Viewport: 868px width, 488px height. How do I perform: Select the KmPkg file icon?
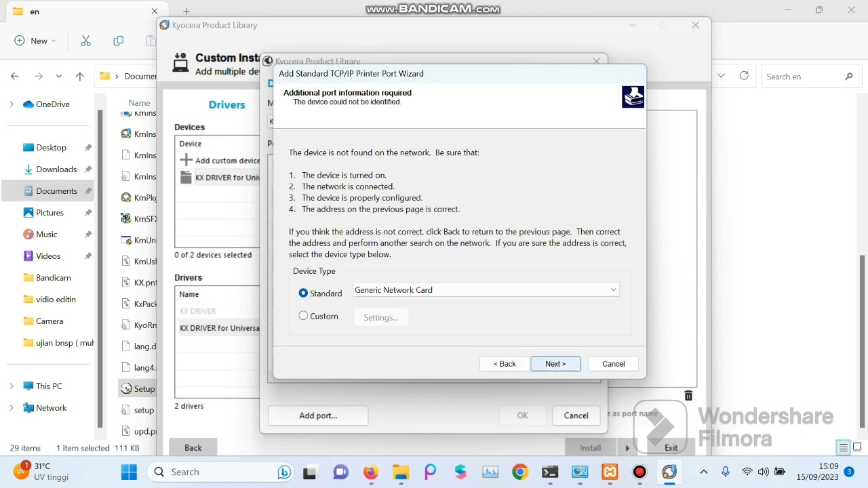(x=126, y=198)
